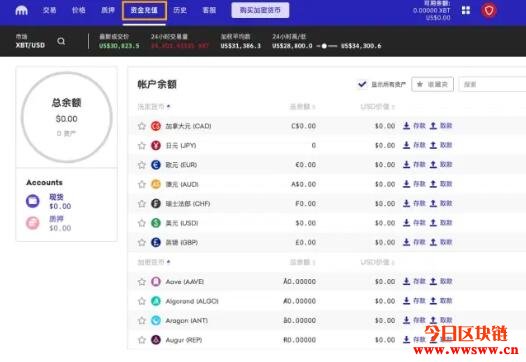Click the British pound (GBP) currency icon
This screenshot has height=362, width=526.
pos(156,242)
